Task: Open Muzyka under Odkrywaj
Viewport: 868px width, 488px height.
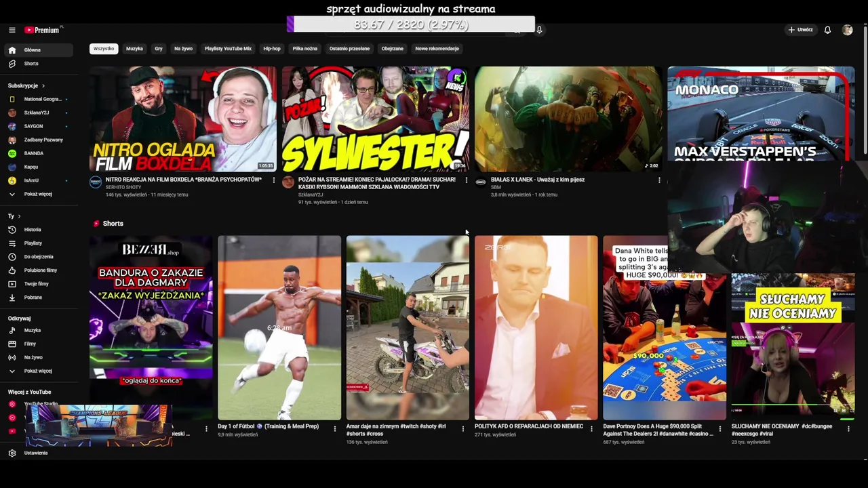Action: coord(38,330)
